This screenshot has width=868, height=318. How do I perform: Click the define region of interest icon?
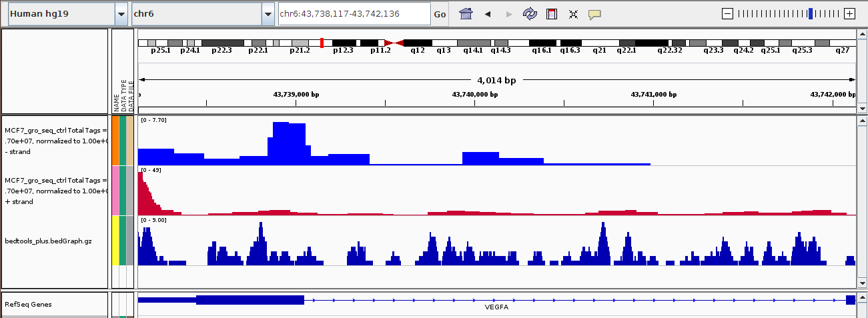[551, 13]
